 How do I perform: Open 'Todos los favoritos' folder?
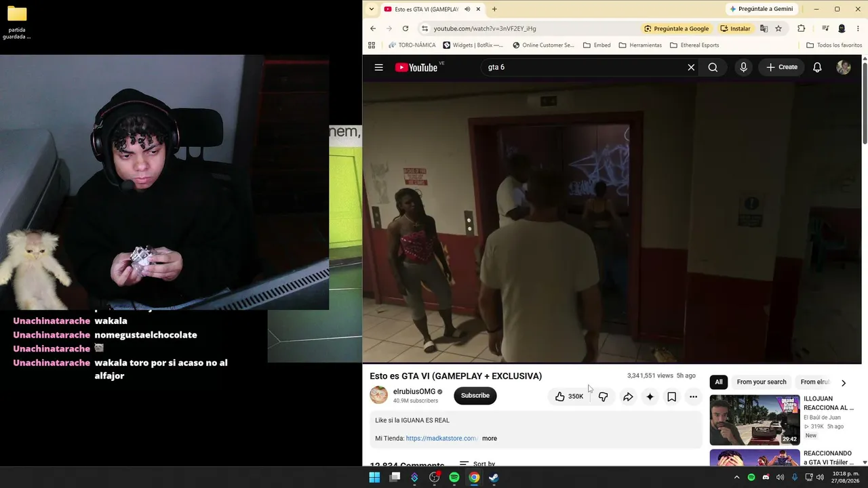(x=834, y=45)
